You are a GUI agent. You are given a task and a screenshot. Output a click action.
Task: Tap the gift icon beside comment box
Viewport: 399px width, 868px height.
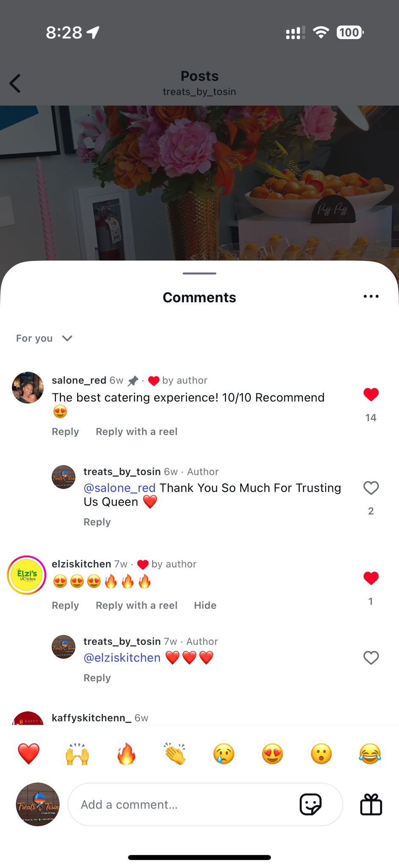coord(371,804)
